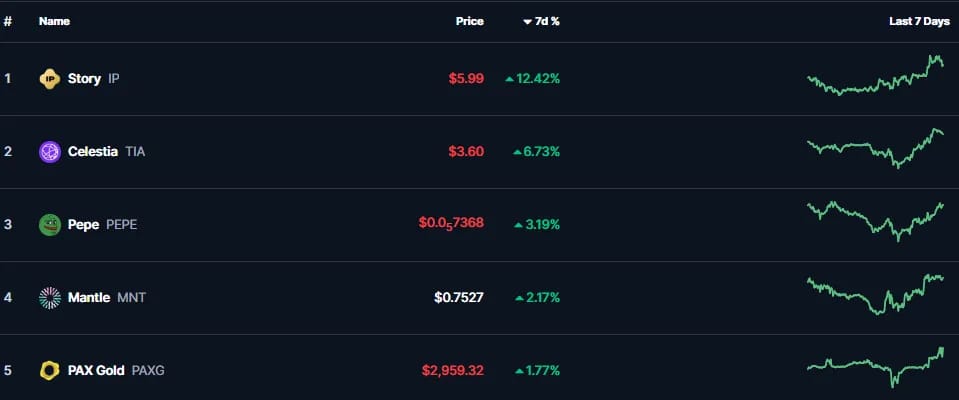Click the Story IP coin icon
This screenshot has width=959, height=400.
pyautogui.click(x=50, y=79)
